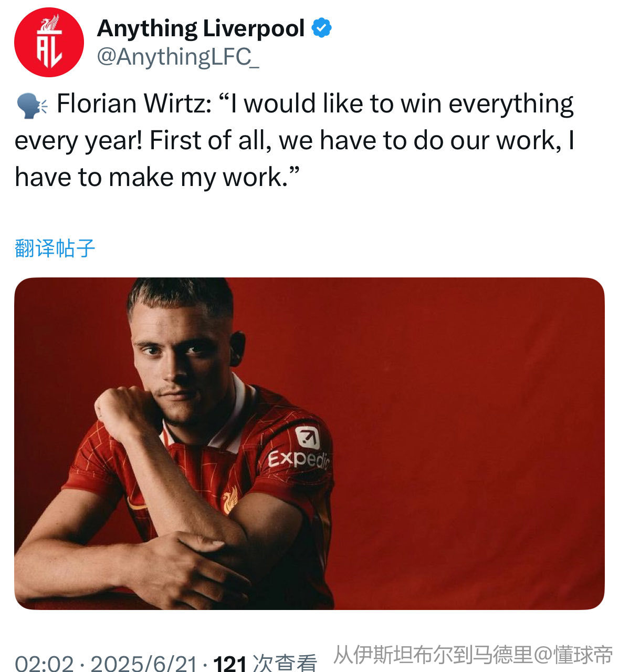Click the name "Florian Wirtz:" in the tweet
The height and width of the screenshot is (672, 619).
pyautogui.click(x=134, y=104)
